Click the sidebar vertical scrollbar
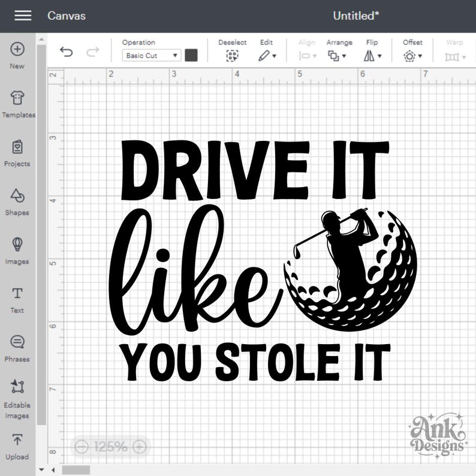Viewport: 476px width, 476px height. pyautogui.click(x=41, y=235)
